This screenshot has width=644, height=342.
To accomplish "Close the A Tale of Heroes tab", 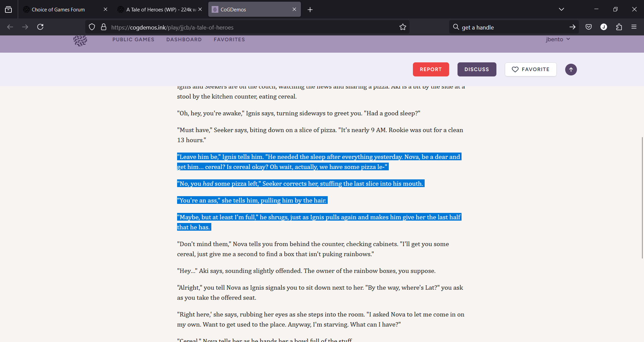I will click(200, 9).
